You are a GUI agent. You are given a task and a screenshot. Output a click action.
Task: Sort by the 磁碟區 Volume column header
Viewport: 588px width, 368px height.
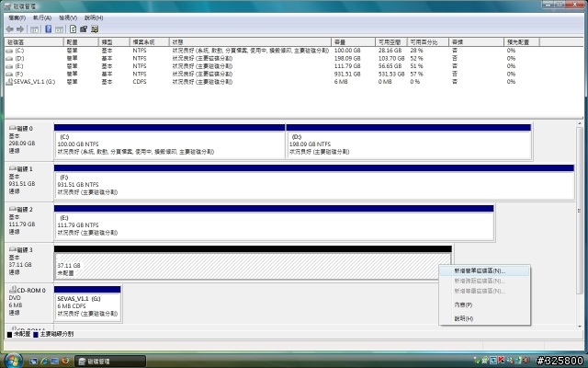[34, 42]
